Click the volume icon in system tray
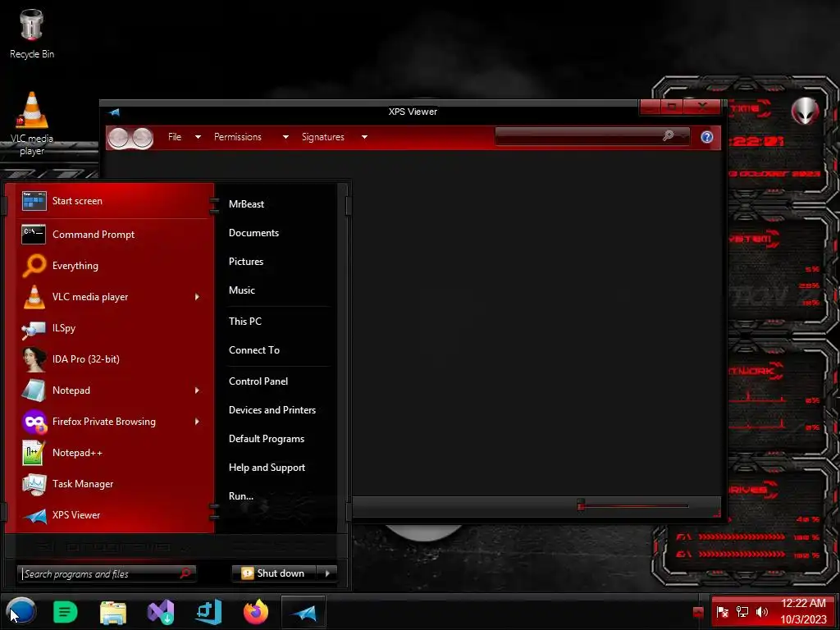Screen dimensions: 840x630 (762, 612)
